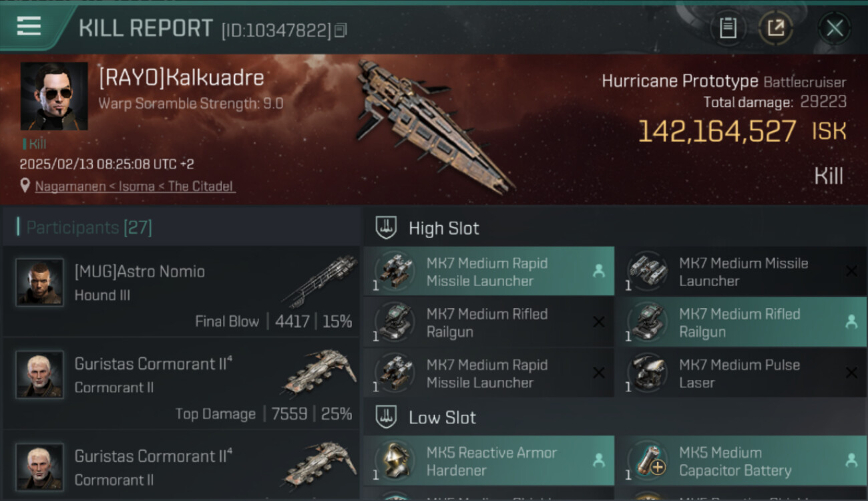Click the person icon on the MK5 Reactive Armor Hardener
Screen dimensions: 868x501
(599, 460)
